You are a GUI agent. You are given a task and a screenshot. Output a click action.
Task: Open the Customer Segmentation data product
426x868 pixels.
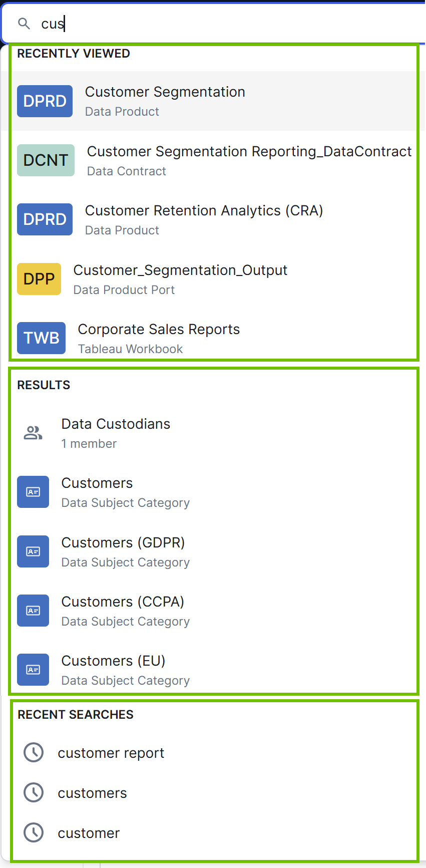pyautogui.click(x=165, y=92)
